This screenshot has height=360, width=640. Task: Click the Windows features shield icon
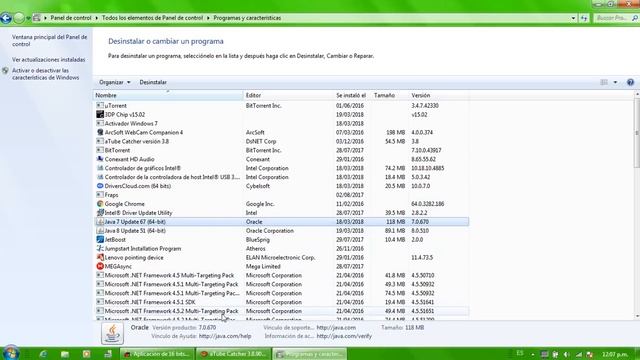[5, 71]
